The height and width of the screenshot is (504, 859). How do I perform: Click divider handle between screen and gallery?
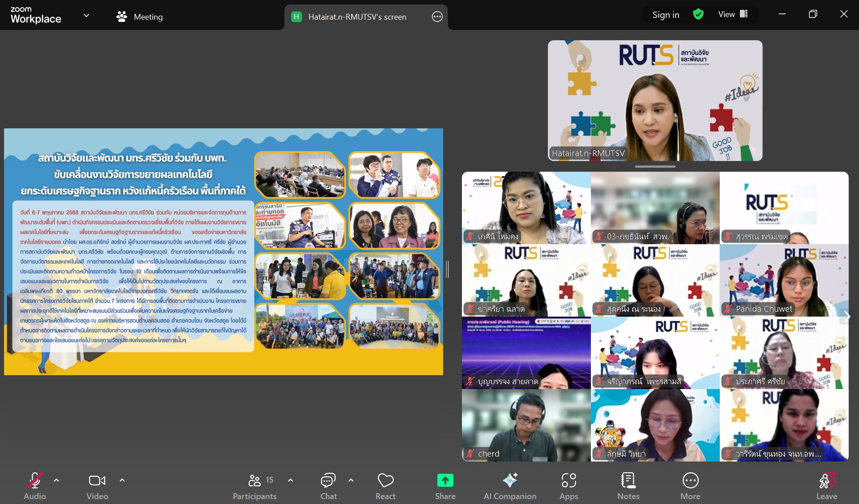[447, 269]
